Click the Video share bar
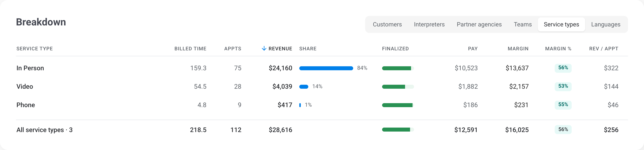The image size is (644, 150). (304, 87)
